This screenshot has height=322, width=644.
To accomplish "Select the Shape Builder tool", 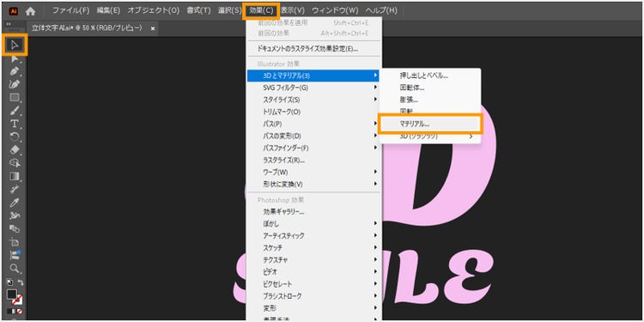I will [x=15, y=163].
